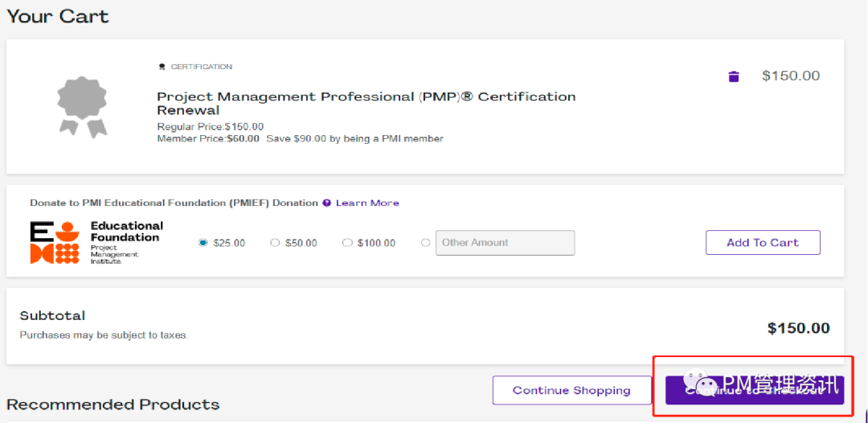This screenshot has width=868, height=423.
Task: Select the Other Amount radio button
Action: 425,243
